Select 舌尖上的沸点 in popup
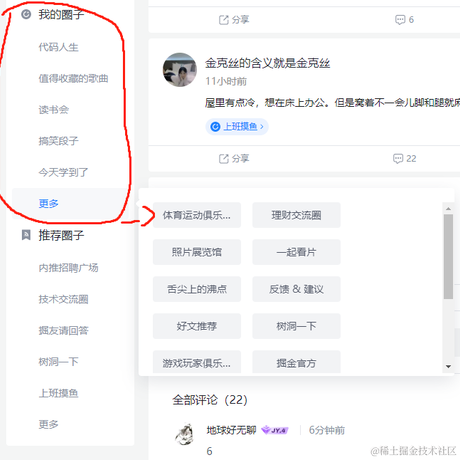 point(197,289)
